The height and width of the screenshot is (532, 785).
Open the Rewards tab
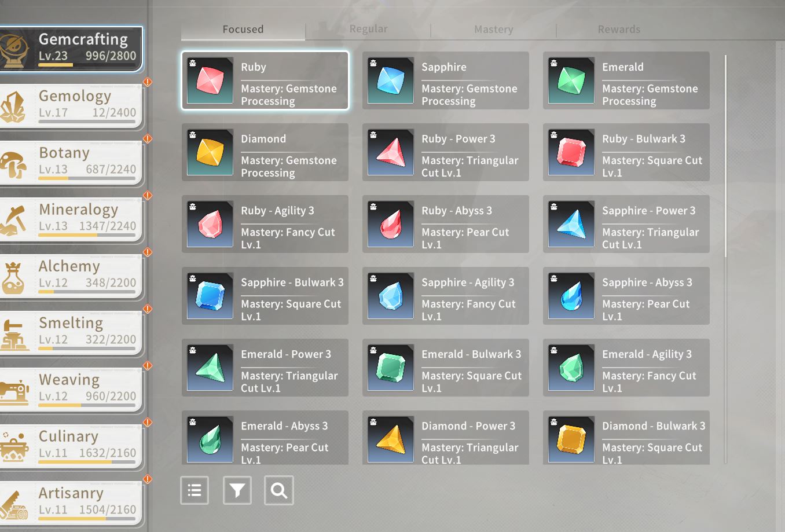coord(619,29)
